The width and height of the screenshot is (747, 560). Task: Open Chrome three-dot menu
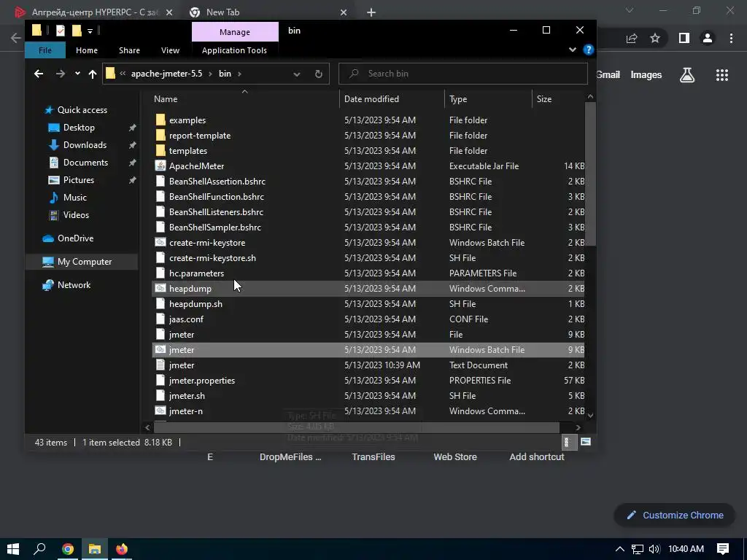pos(731,38)
